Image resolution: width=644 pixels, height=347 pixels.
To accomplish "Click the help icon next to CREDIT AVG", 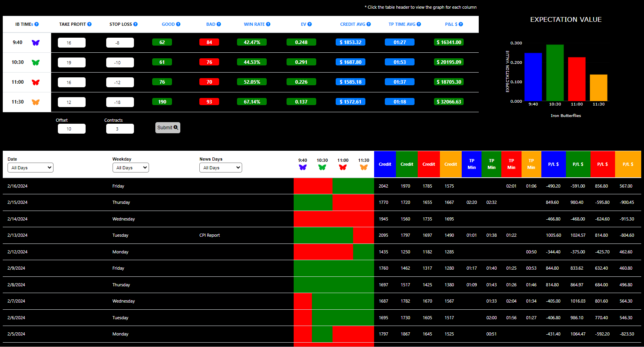I will pyautogui.click(x=369, y=24).
